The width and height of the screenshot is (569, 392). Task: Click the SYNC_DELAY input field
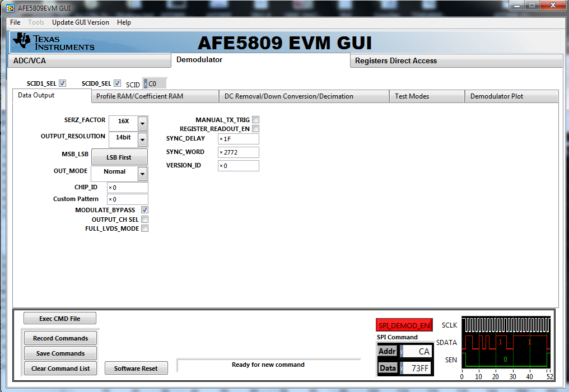239,139
